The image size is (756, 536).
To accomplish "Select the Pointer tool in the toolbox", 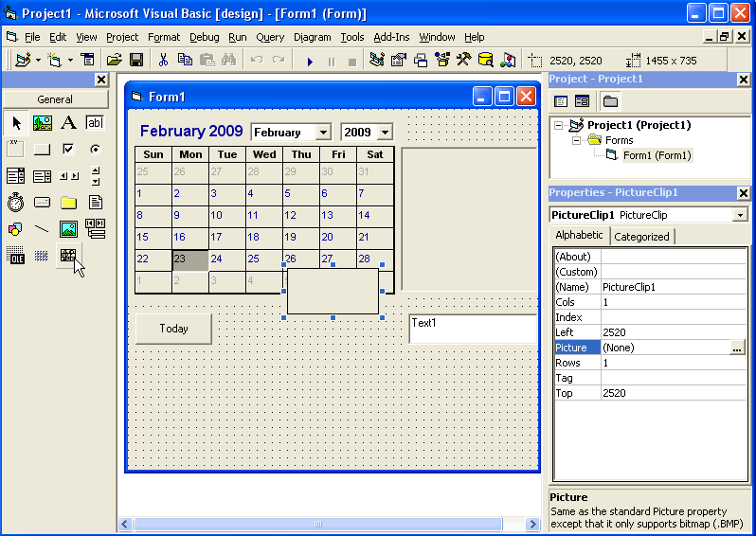I will tap(16, 123).
